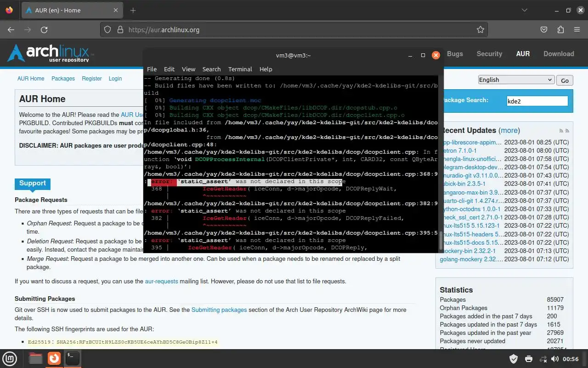Open Firefox extensions puzzle icon
Image resolution: width=588 pixels, height=368 pixels.
coord(560,29)
